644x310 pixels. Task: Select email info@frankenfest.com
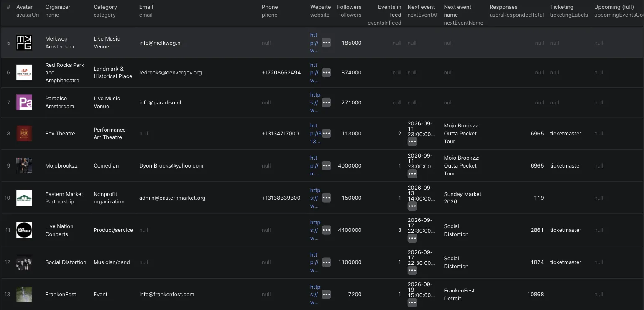point(167,294)
